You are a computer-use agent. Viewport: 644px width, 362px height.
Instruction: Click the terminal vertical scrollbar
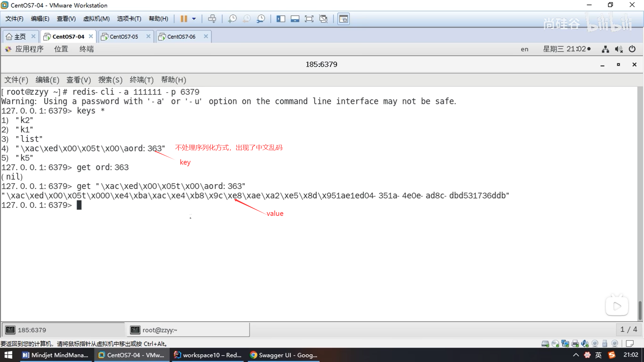pyautogui.click(x=640, y=310)
